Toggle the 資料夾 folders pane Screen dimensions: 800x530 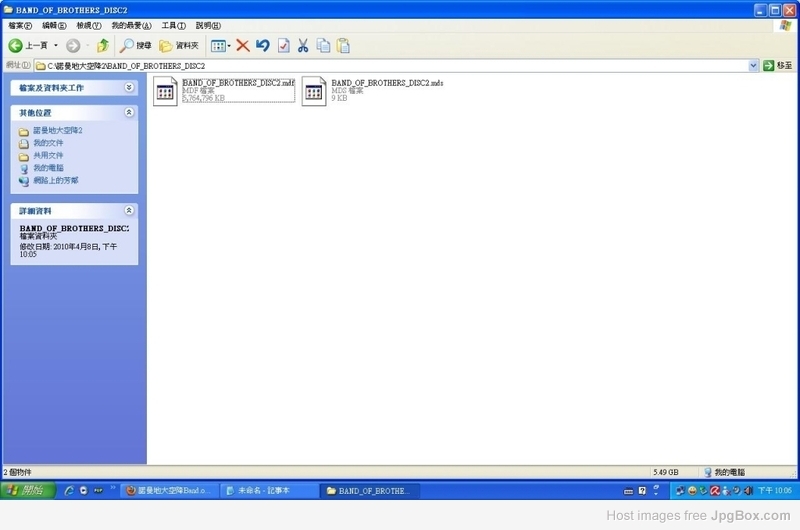[179, 46]
